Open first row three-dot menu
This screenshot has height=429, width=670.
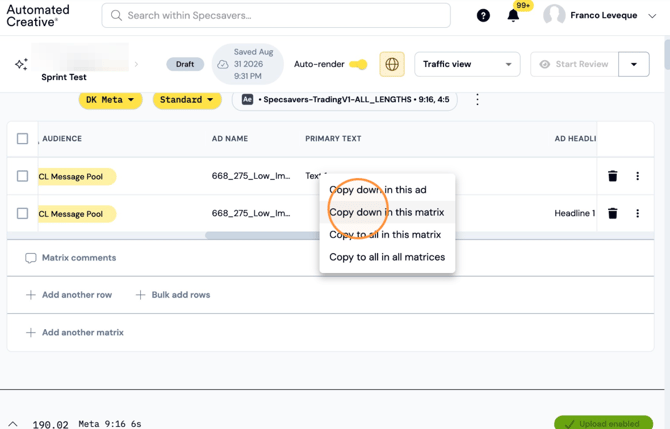pos(637,176)
